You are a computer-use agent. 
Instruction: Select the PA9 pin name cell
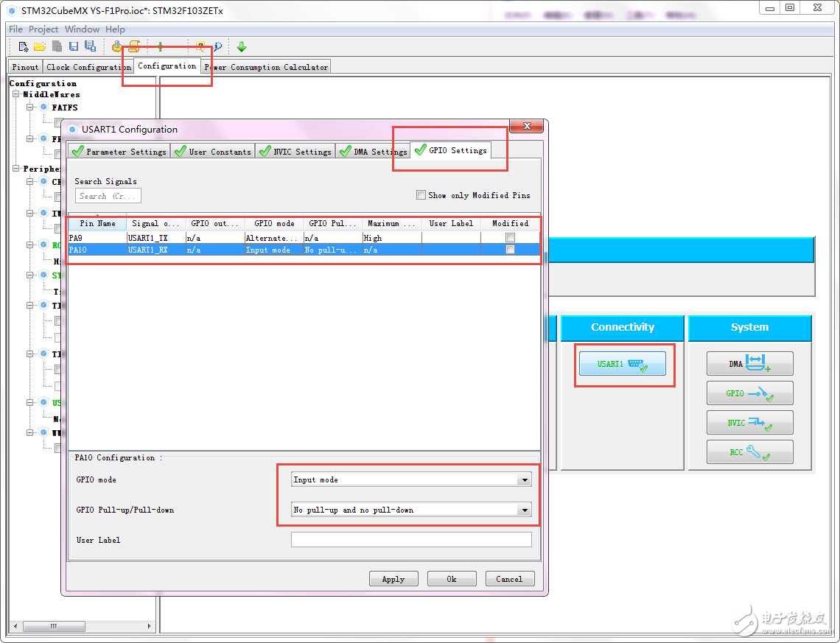(x=97, y=238)
